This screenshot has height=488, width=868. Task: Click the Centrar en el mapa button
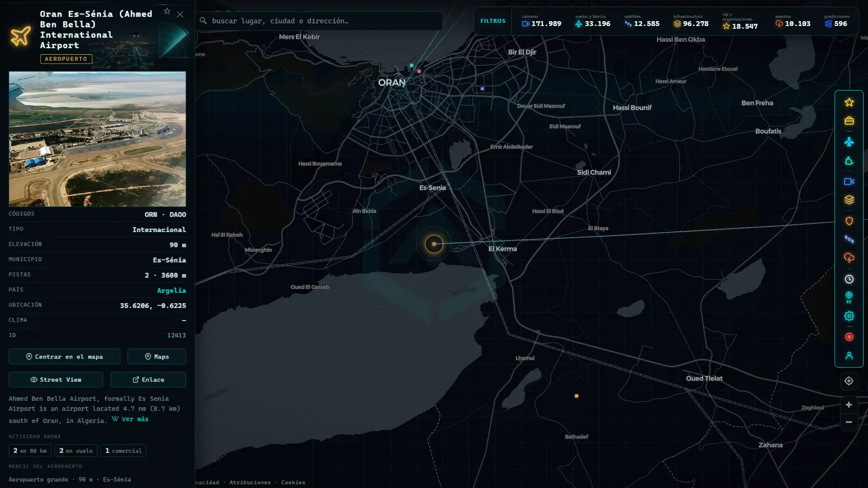click(x=65, y=357)
